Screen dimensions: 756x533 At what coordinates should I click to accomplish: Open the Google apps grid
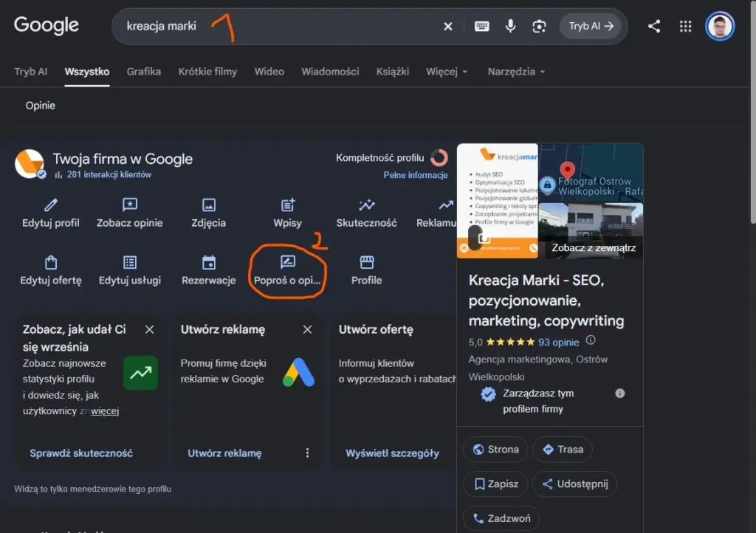686,27
